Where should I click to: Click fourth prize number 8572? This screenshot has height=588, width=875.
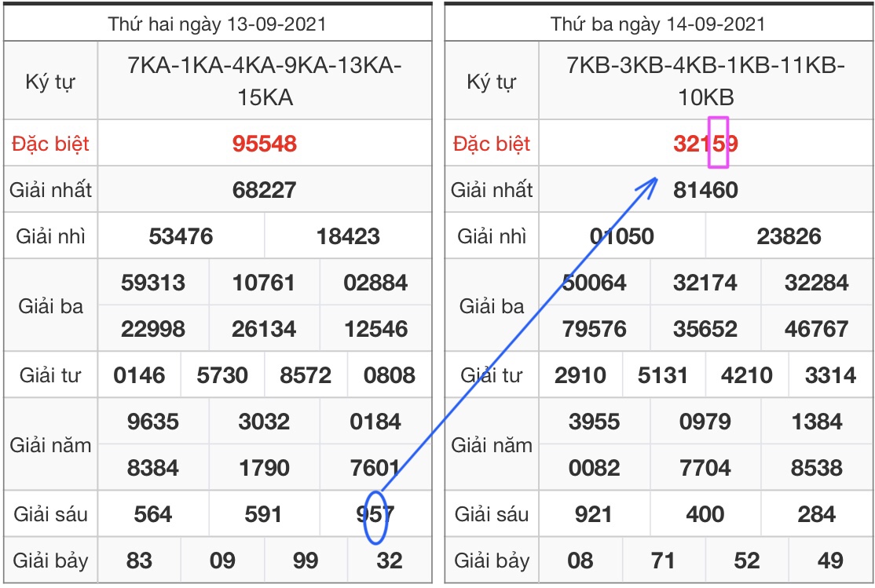(x=306, y=375)
